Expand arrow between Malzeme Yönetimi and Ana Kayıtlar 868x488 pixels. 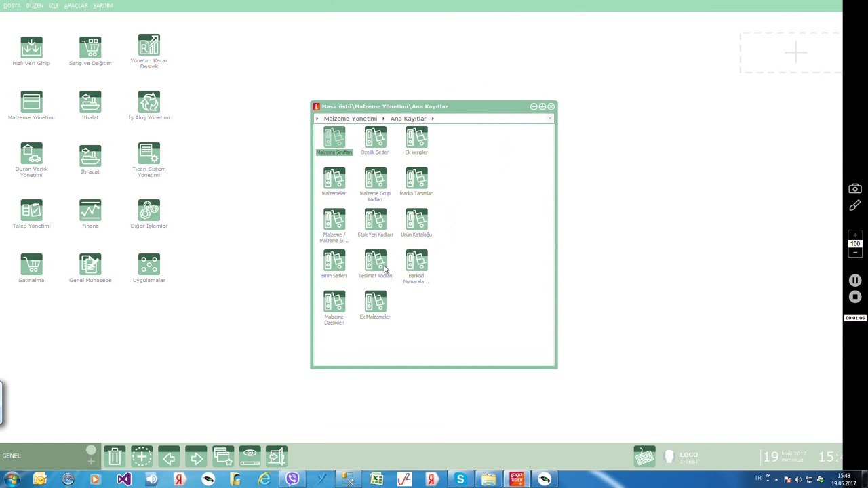coord(384,119)
